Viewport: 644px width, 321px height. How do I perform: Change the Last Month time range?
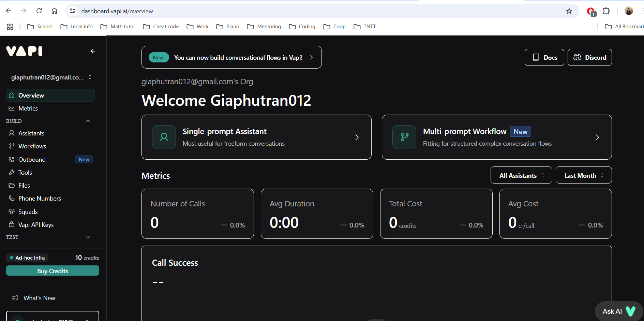[x=584, y=175]
